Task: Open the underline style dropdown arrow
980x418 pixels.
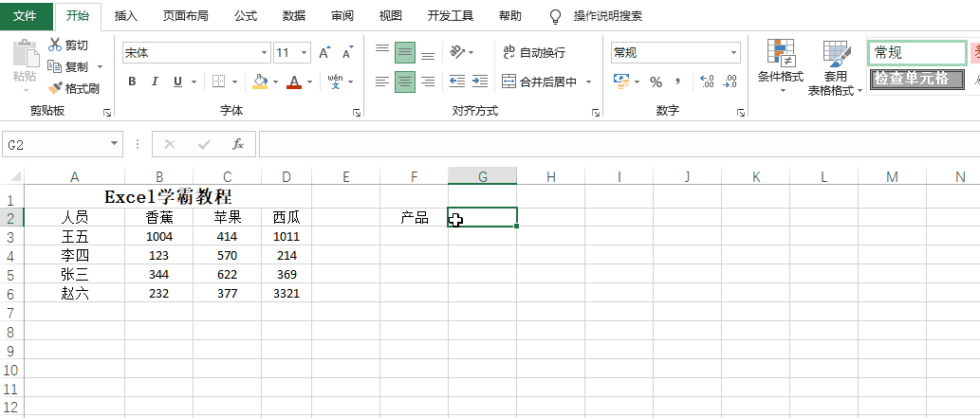Action: 194,82
